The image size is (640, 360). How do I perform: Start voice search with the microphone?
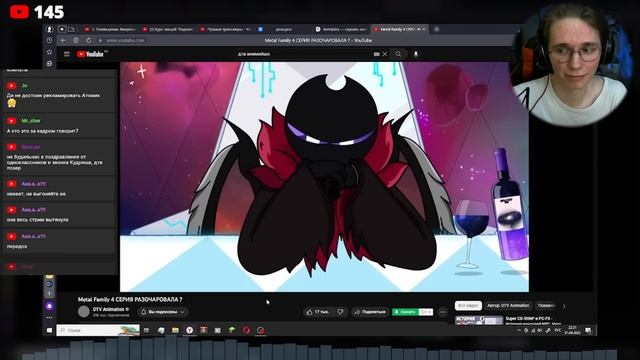[416, 54]
